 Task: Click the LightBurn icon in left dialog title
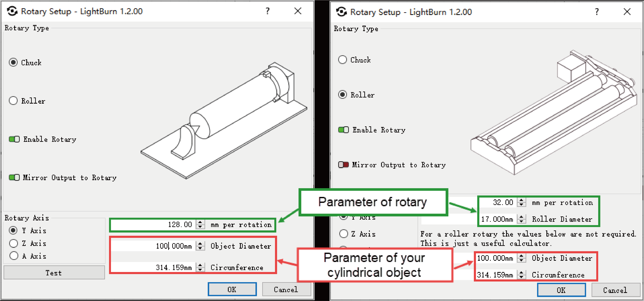coord(12,11)
